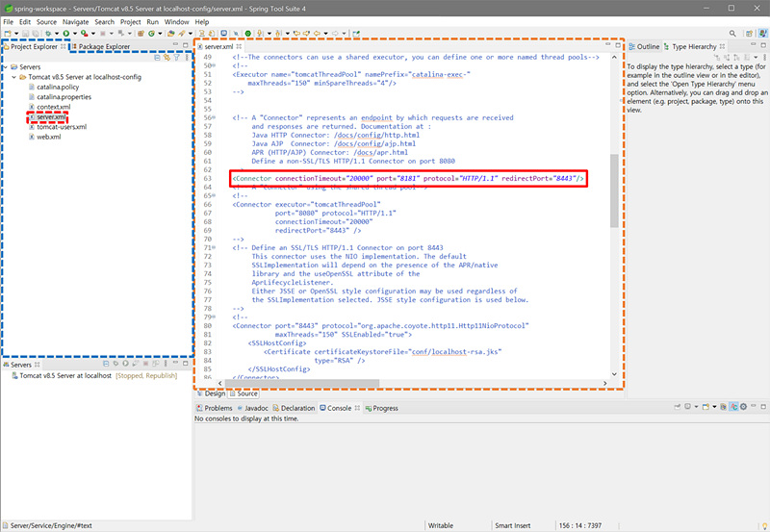
Task: Switch editor to the Source tab
Action: tap(244, 393)
